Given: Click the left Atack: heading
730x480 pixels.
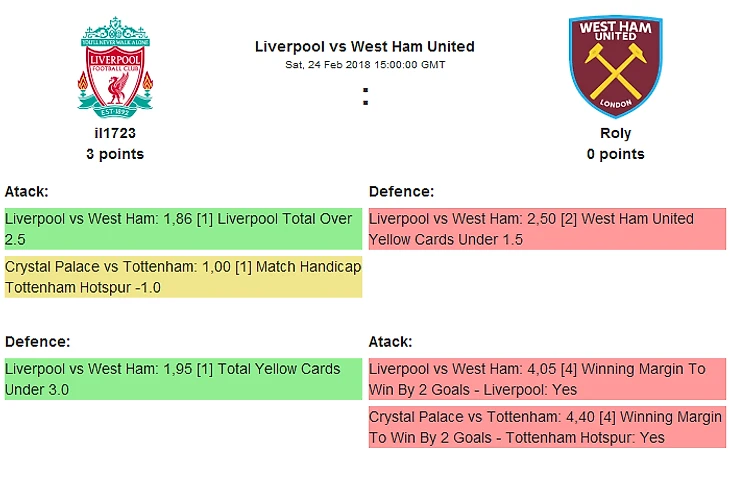Looking at the screenshot, I should (27, 191).
